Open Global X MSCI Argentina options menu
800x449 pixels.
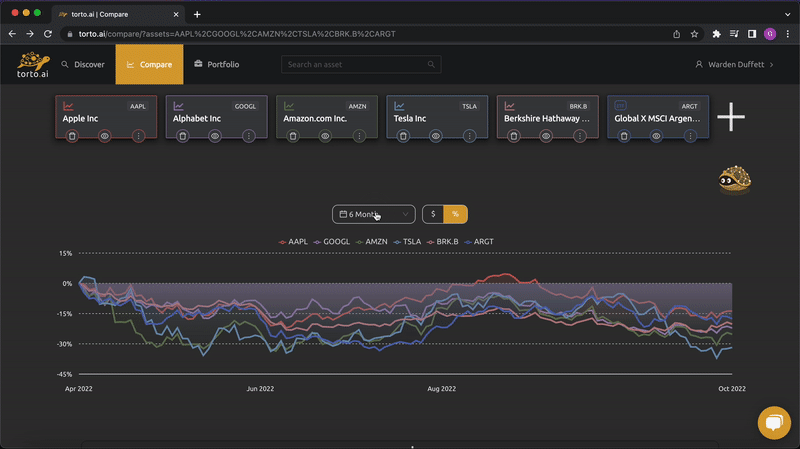pyautogui.click(x=690, y=136)
